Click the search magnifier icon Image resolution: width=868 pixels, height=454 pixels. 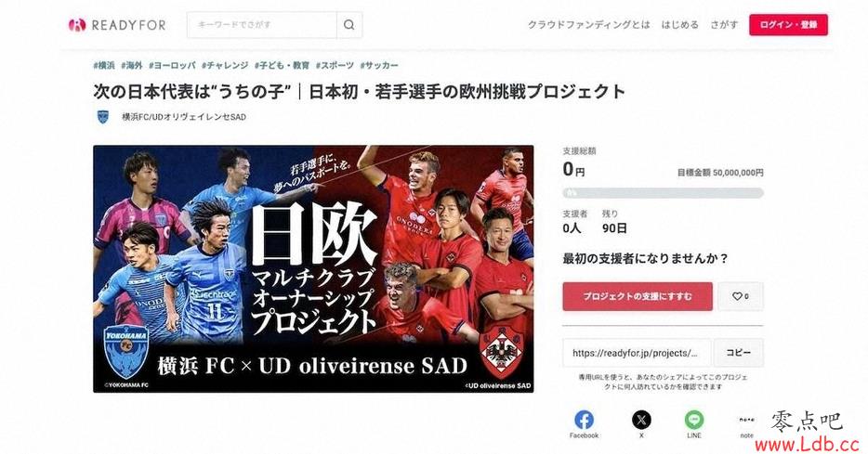pyautogui.click(x=349, y=25)
